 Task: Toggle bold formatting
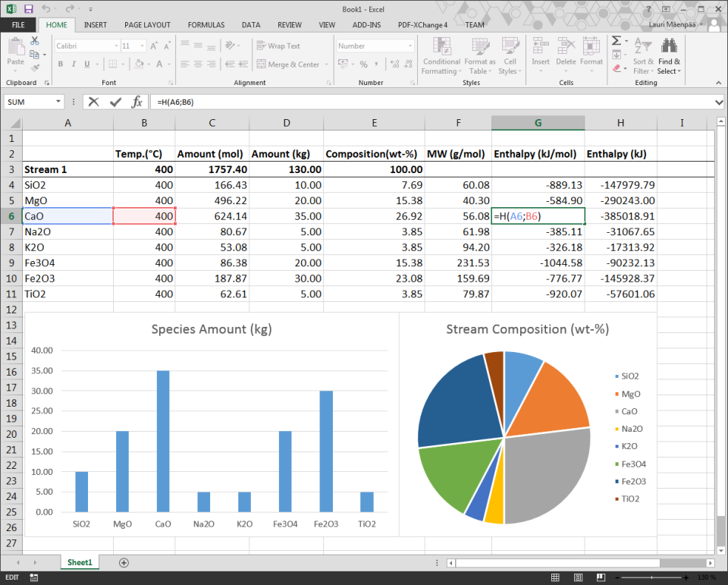pos(60,64)
